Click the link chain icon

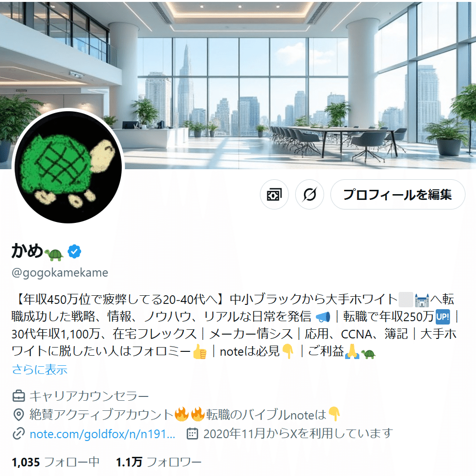[19, 434]
